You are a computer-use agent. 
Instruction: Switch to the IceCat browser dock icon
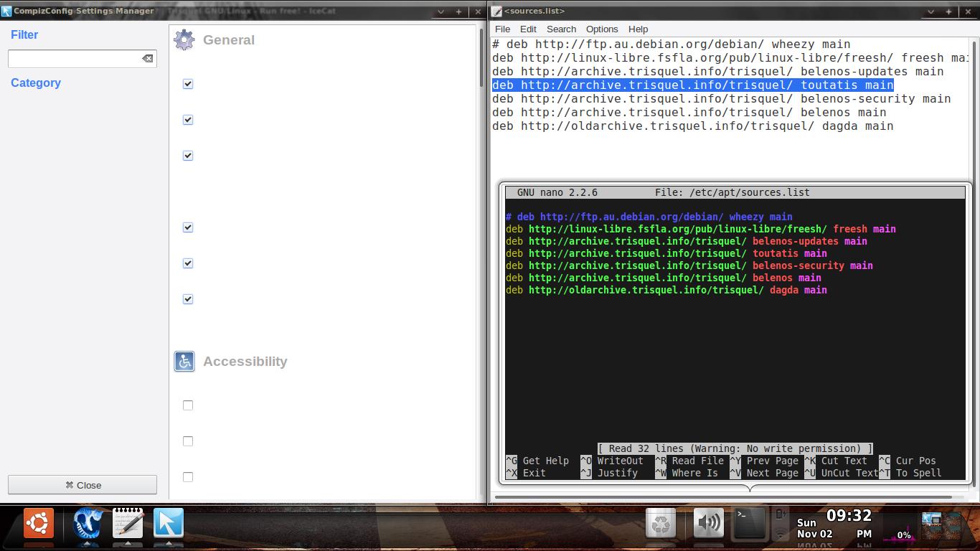88,523
